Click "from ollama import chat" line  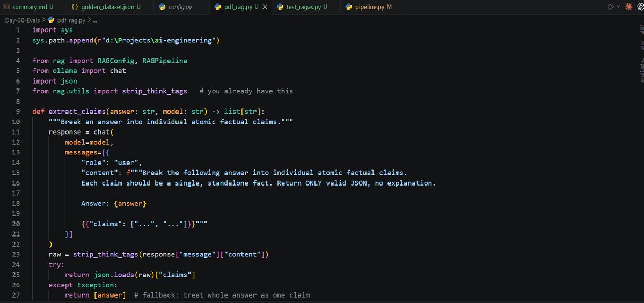[x=79, y=71]
